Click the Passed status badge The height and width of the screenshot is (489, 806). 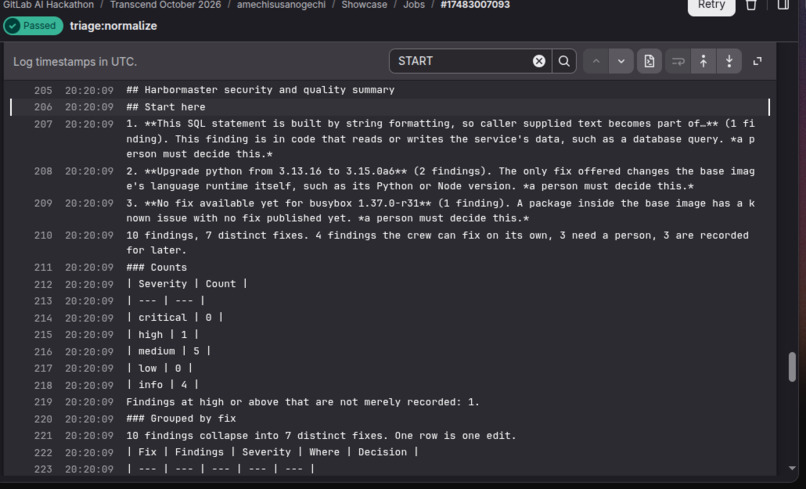[x=33, y=26]
